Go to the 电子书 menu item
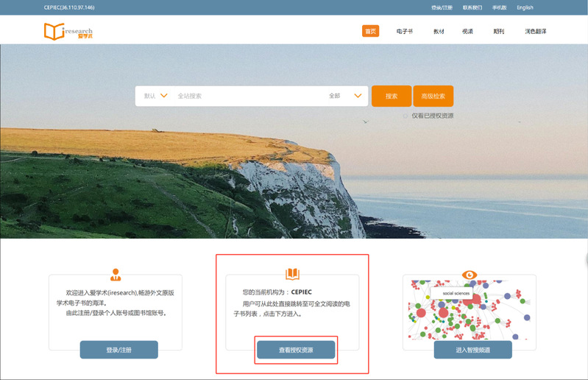The width and height of the screenshot is (588, 380). tap(404, 32)
